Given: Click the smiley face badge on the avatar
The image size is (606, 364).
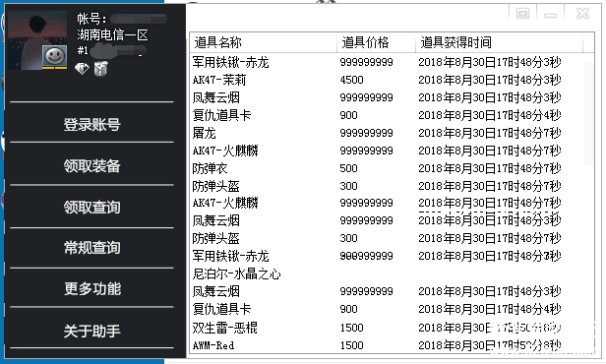Looking at the screenshot, I should coord(54,56).
